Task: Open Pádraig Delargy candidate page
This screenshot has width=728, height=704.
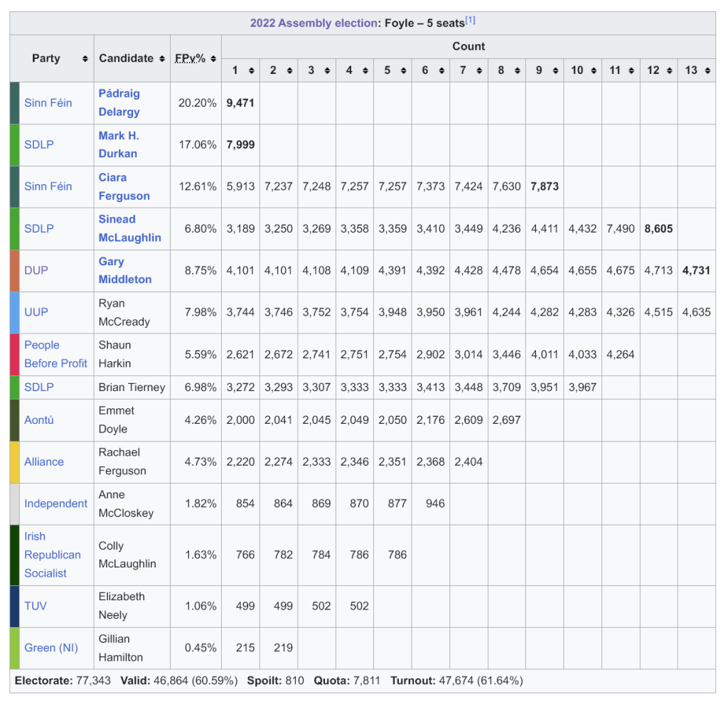Action: [119, 102]
